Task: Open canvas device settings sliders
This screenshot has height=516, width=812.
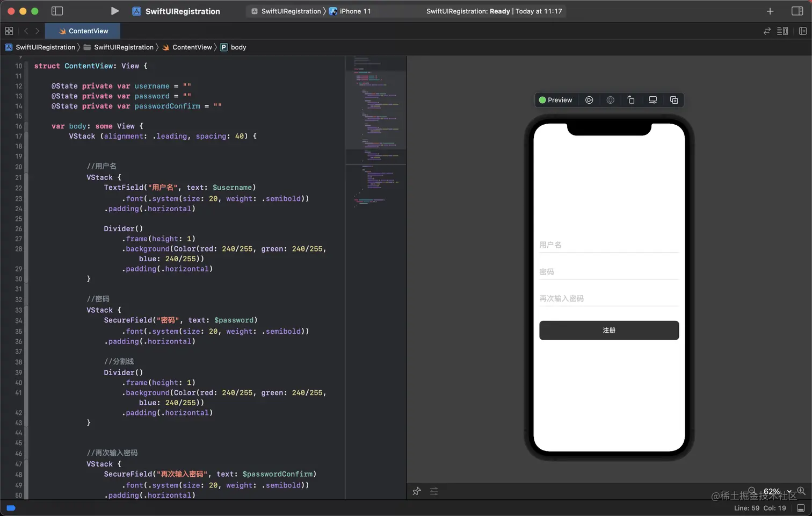Action: coord(434,491)
